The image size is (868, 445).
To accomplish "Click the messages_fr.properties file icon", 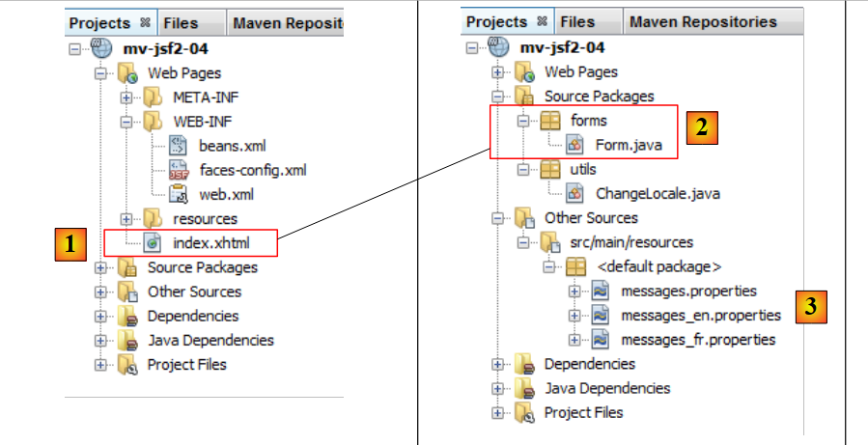I will [x=600, y=339].
